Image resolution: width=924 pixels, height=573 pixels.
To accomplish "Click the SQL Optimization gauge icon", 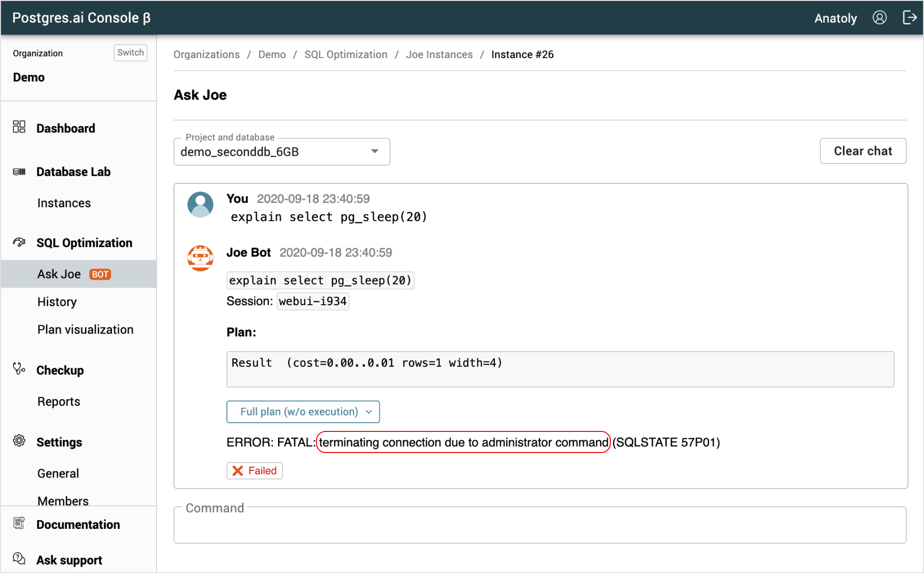I will coord(19,242).
